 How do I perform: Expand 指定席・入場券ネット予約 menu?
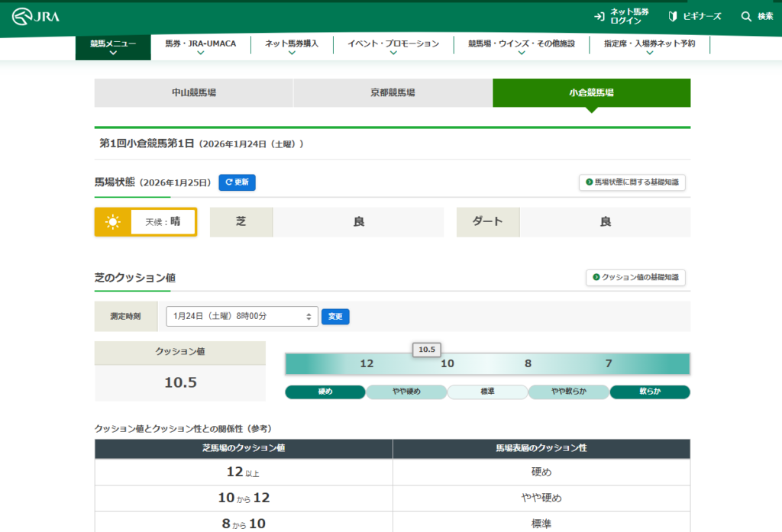649,47
